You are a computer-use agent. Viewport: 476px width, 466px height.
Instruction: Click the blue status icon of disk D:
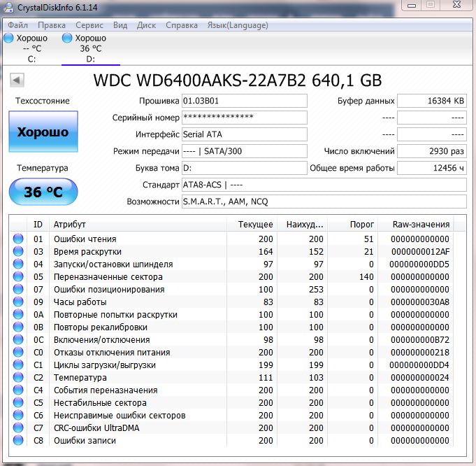67,38
